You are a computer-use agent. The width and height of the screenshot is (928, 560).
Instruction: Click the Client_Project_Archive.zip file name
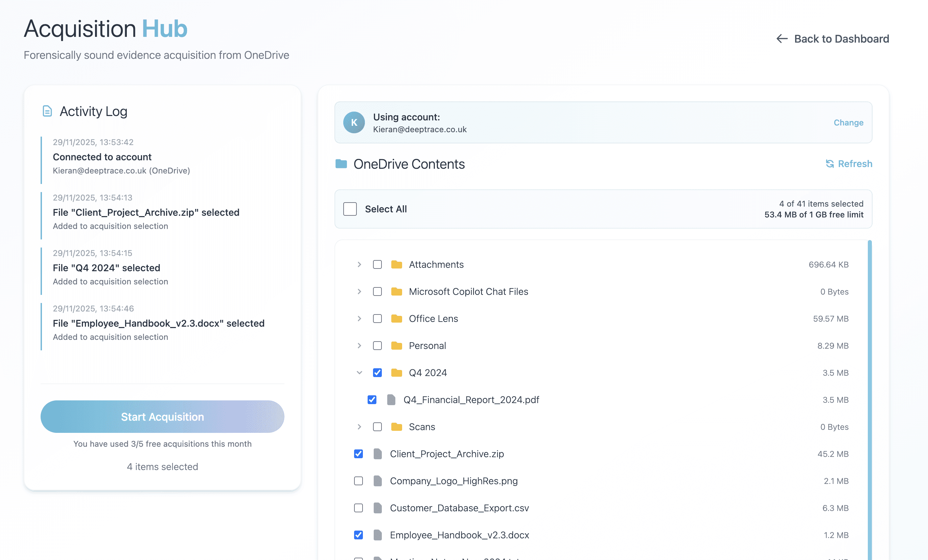[447, 454]
